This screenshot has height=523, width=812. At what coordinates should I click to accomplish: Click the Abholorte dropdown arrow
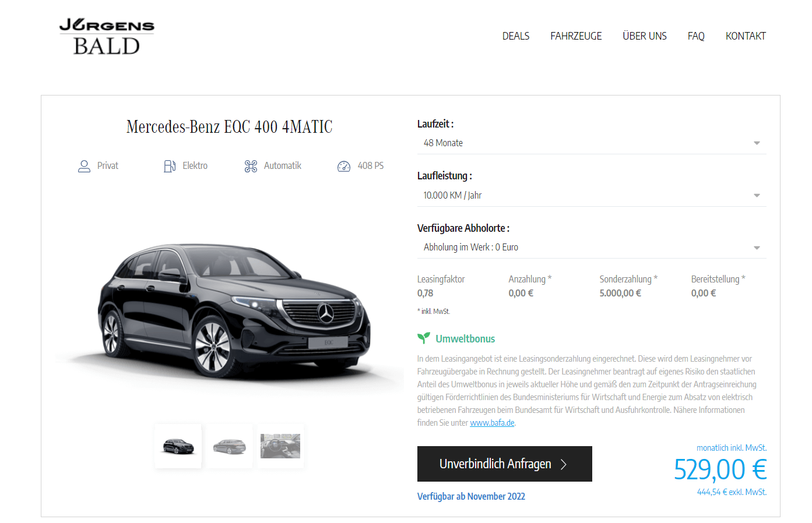[x=757, y=248]
